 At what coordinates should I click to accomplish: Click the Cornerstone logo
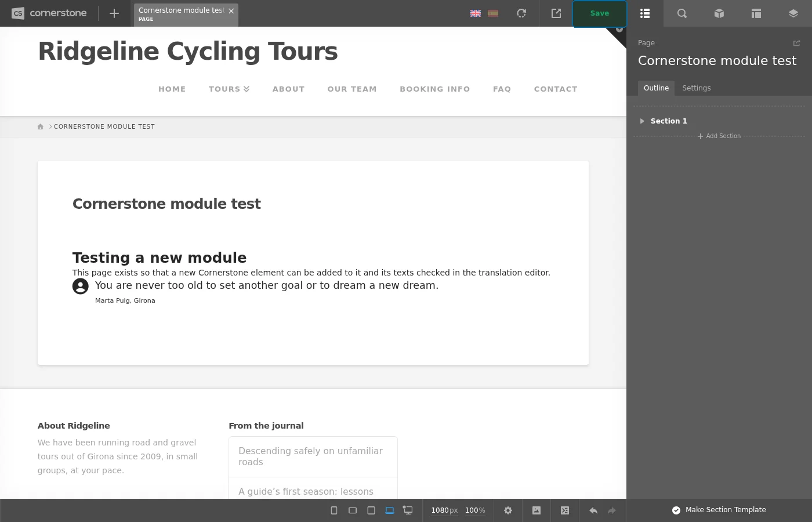tap(49, 13)
